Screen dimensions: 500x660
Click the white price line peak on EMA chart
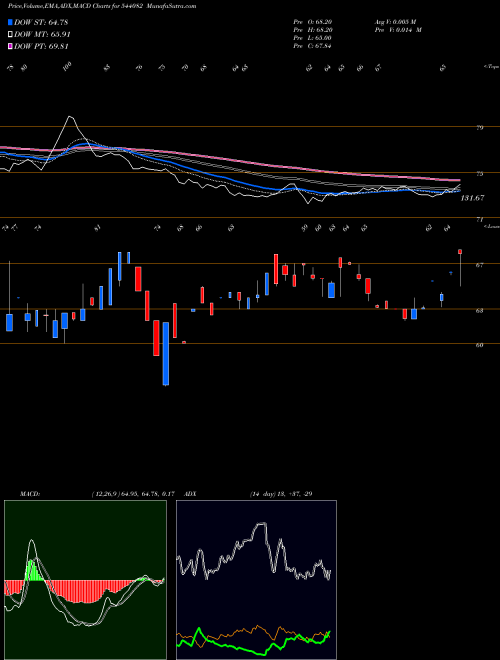(71, 118)
